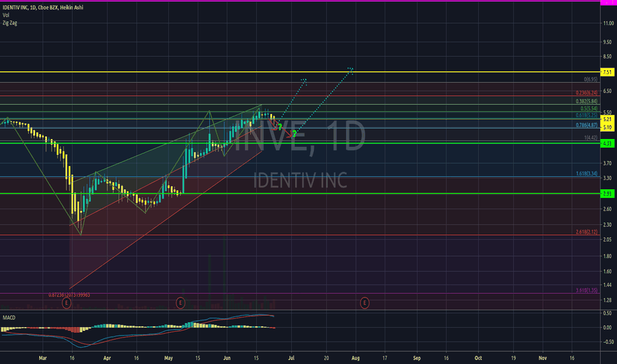Click the 0.5(5.54) Fibonacci level label
The image size is (617, 364).
[589, 109]
